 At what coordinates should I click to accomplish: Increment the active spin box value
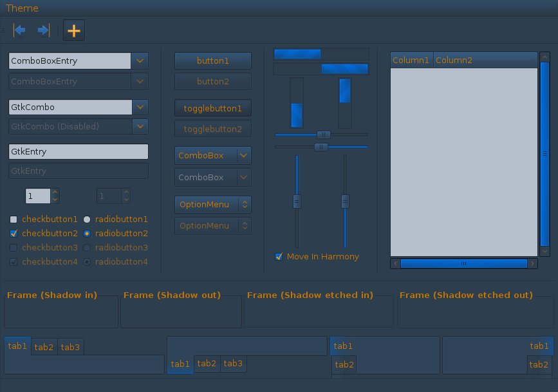point(55,192)
